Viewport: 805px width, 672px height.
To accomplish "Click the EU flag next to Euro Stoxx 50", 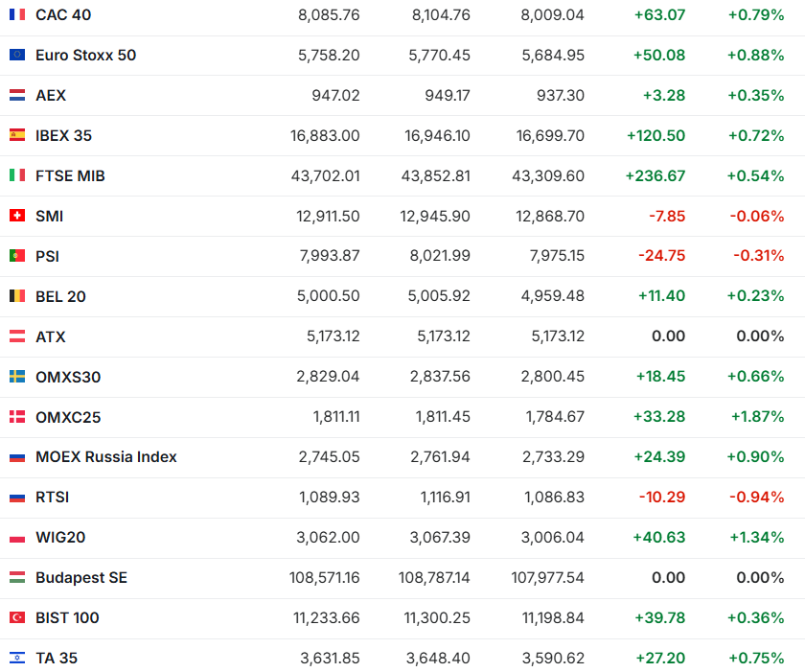I will [17, 56].
